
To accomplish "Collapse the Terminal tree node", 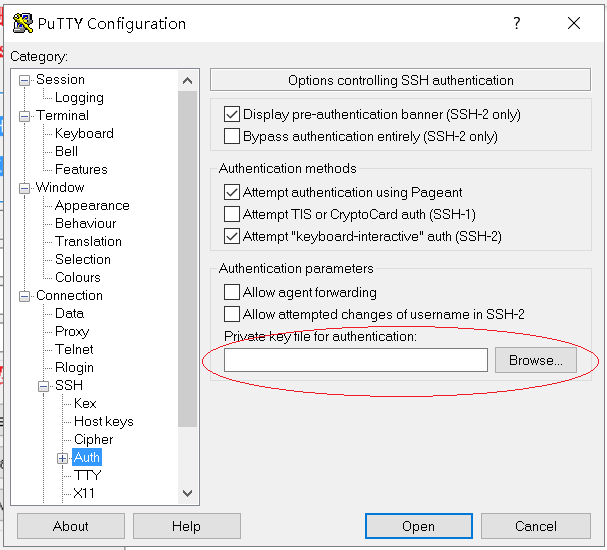I will (x=24, y=116).
